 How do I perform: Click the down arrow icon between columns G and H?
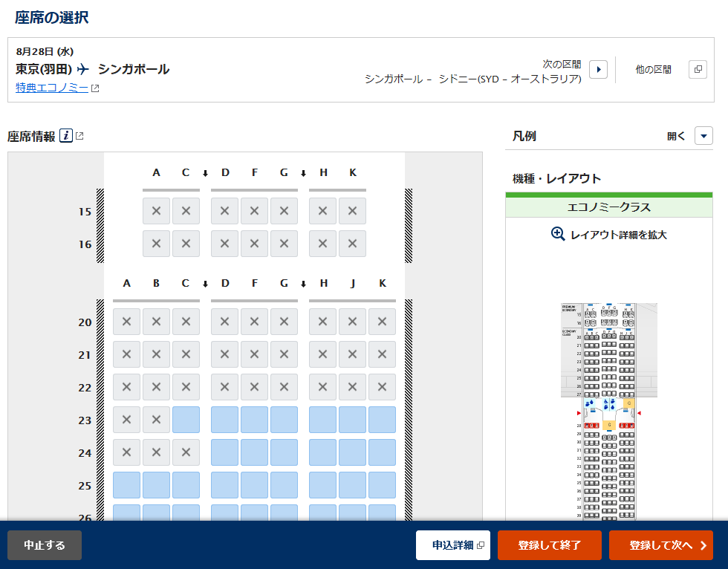(305, 172)
